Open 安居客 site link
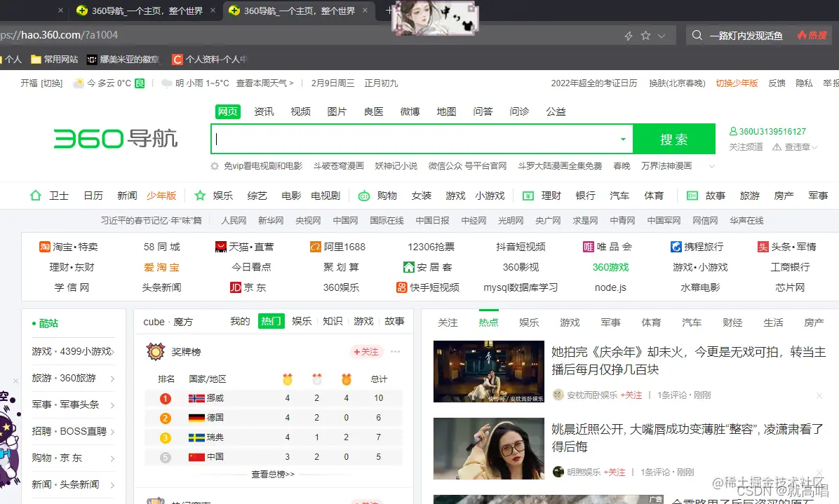The width and height of the screenshot is (839, 504). pos(427,266)
